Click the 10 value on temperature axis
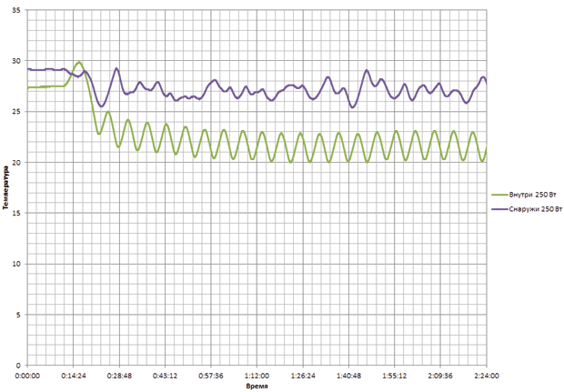The width and height of the screenshot is (564, 392). pyautogui.click(x=17, y=264)
